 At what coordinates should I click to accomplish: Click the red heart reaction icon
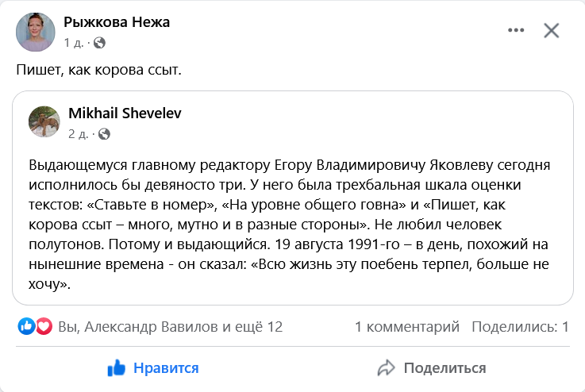point(44,326)
